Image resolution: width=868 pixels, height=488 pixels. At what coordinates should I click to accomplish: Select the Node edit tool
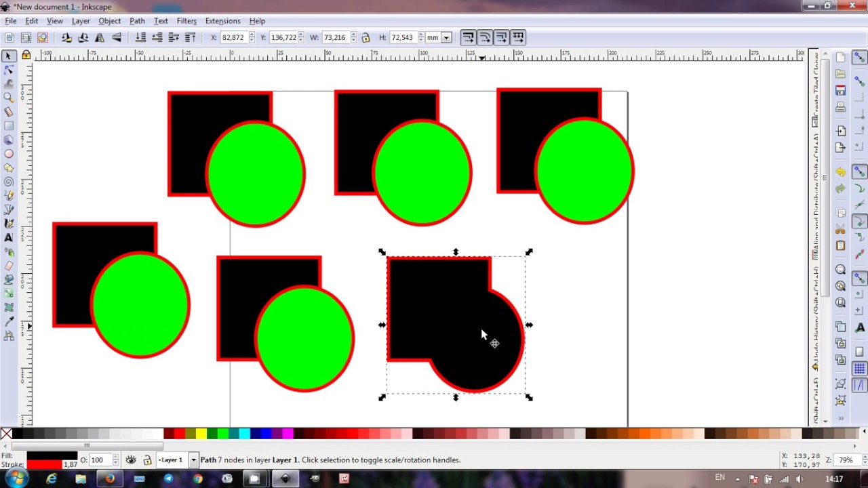coord(9,70)
